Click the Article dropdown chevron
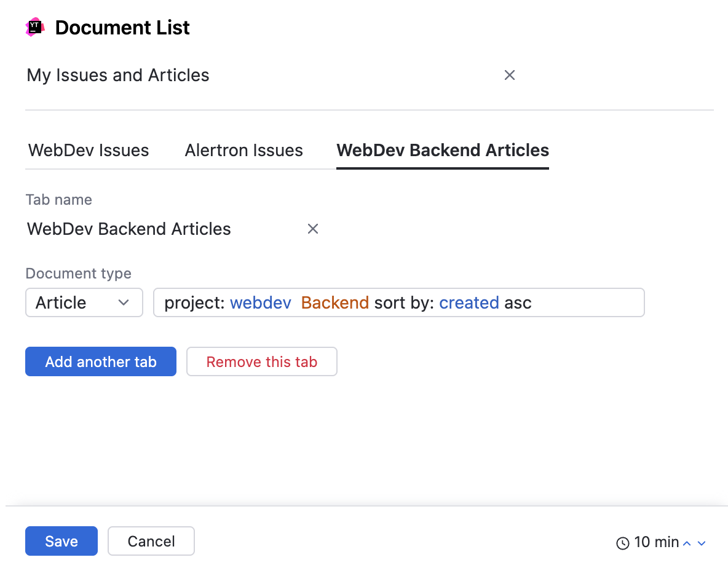This screenshot has height=584, width=728. click(123, 302)
